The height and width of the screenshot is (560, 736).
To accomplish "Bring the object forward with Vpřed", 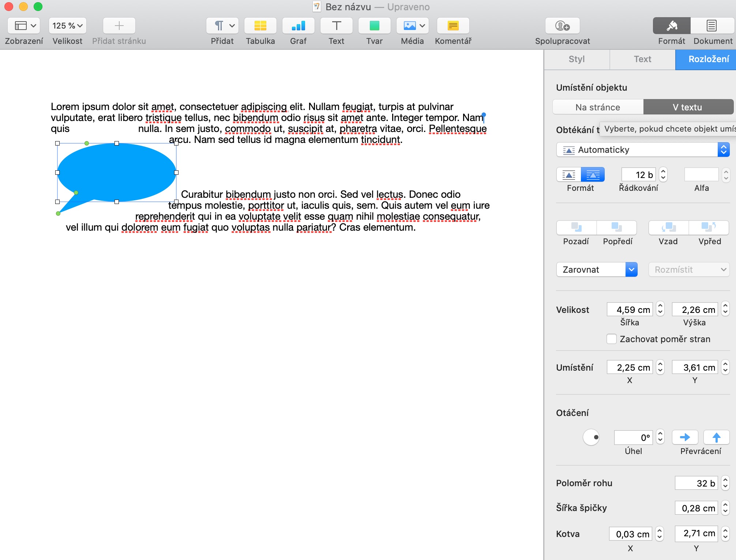I will [x=709, y=228].
